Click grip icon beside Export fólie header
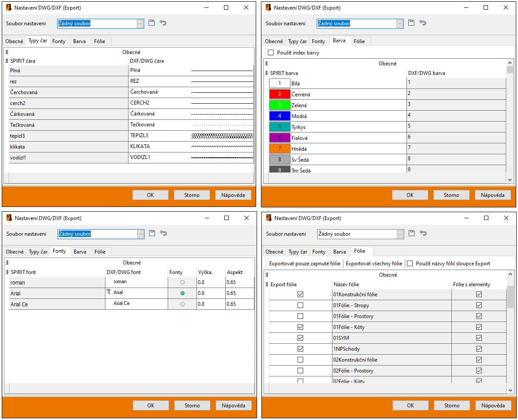 [x=267, y=285]
